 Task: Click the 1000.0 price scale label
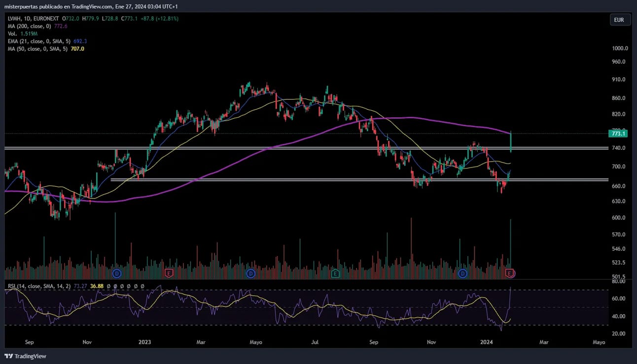pos(620,48)
